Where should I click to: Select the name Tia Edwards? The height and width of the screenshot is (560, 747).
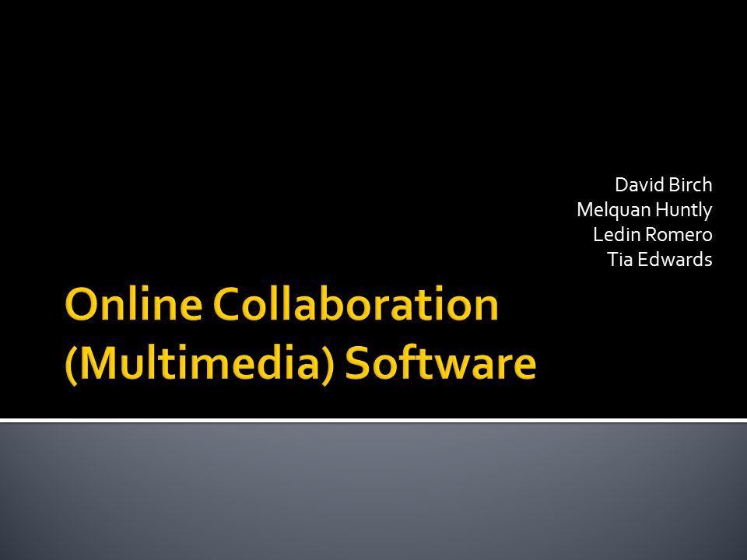click(x=659, y=260)
